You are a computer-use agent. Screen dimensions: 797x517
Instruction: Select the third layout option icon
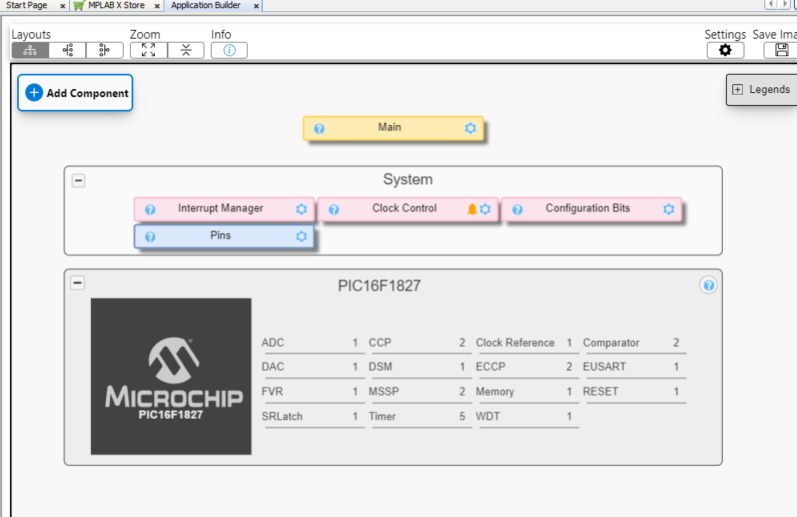(105, 50)
